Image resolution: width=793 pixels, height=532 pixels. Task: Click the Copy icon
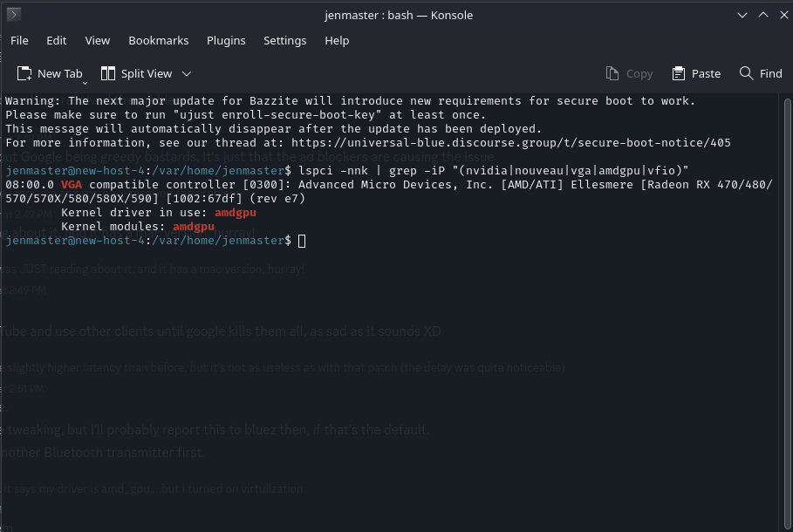[612, 74]
